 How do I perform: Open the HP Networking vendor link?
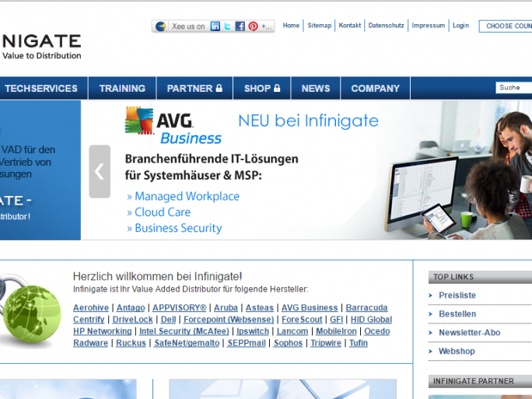click(103, 331)
